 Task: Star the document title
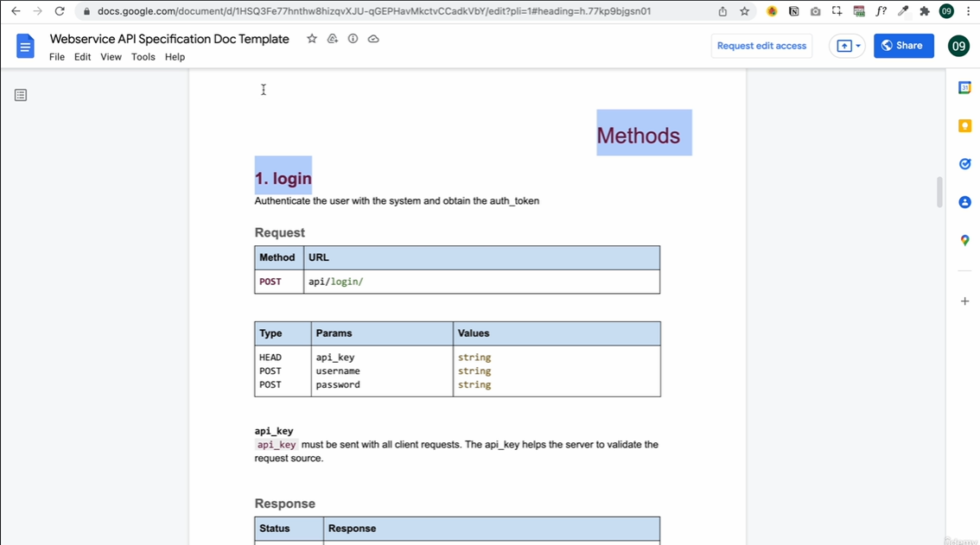point(312,39)
